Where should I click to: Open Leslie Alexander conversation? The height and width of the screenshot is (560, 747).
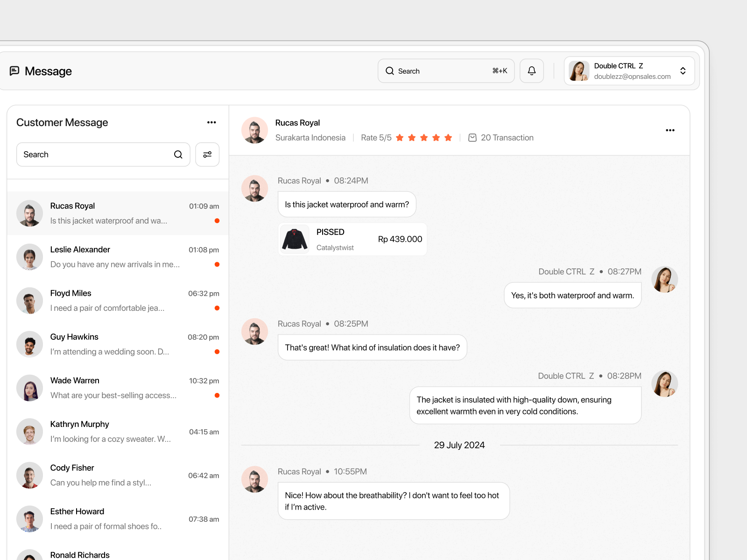tap(118, 257)
